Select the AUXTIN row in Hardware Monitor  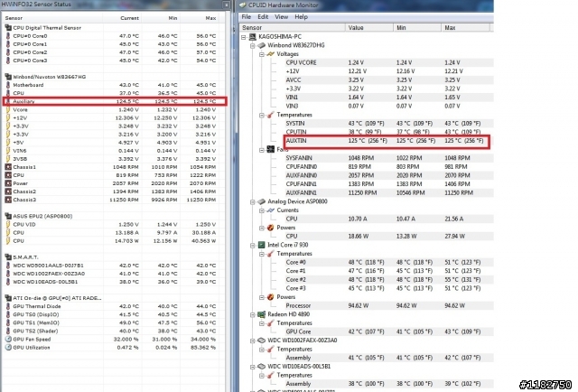click(387, 141)
